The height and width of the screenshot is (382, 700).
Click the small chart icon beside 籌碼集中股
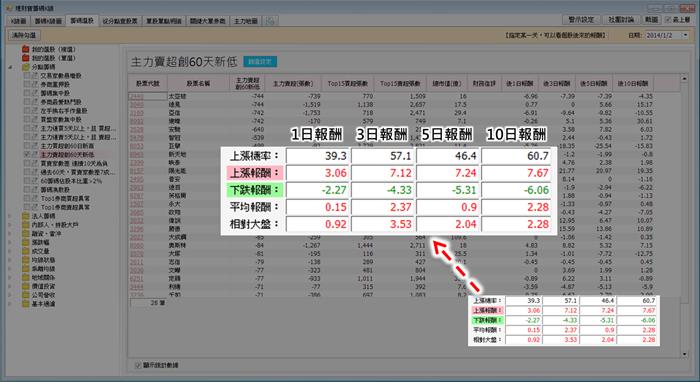pos(35,93)
